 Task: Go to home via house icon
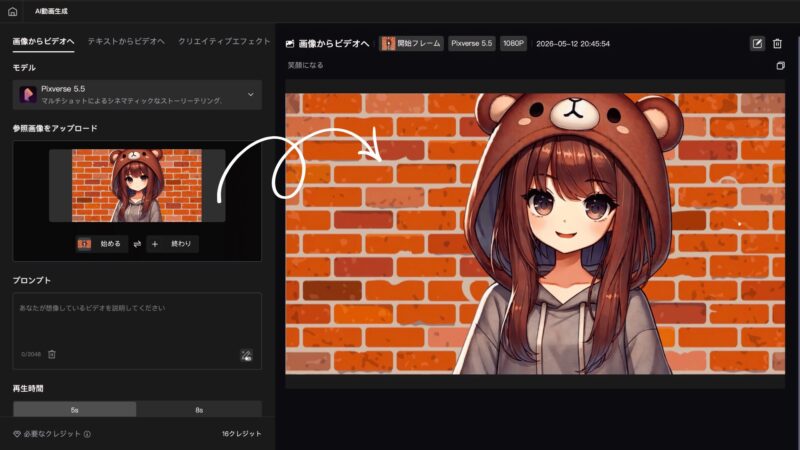(x=12, y=11)
